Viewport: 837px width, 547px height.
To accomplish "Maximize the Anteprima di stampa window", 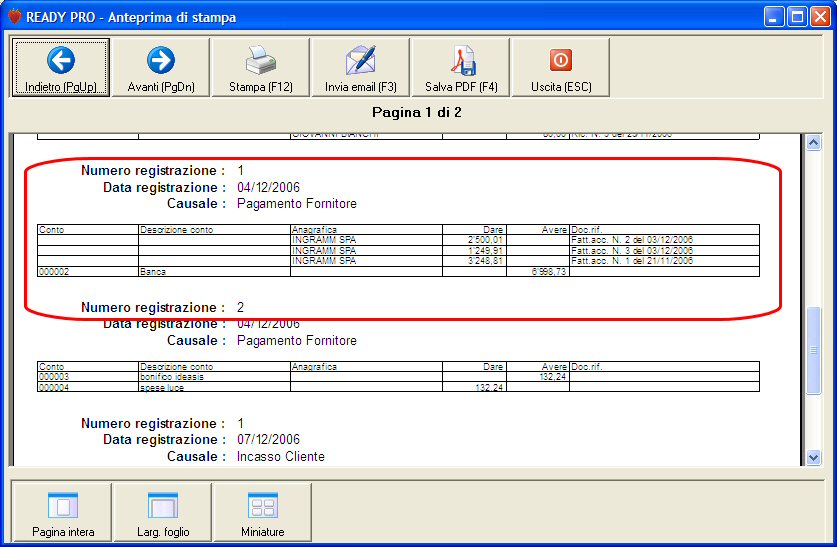I will pyautogui.click(x=797, y=17).
